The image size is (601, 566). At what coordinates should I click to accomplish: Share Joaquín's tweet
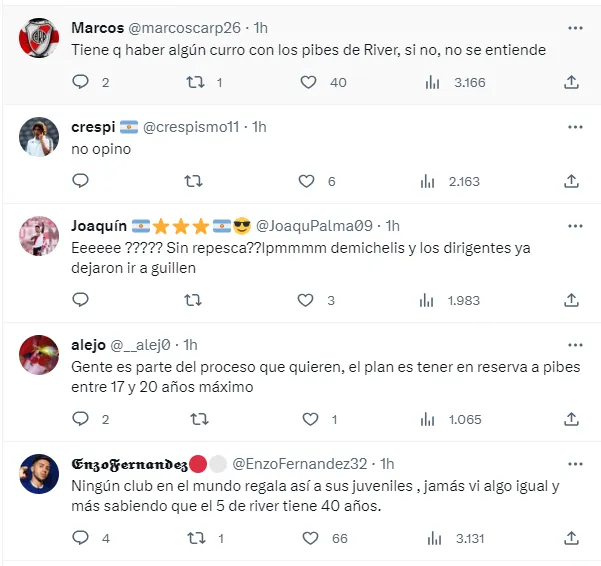click(x=571, y=300)
